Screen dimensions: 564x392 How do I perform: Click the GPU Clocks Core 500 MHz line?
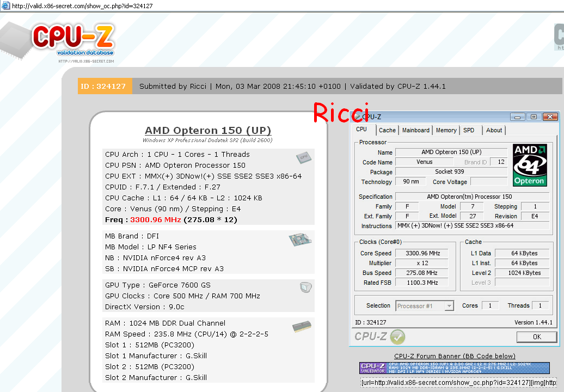click(x=182, y=296)
